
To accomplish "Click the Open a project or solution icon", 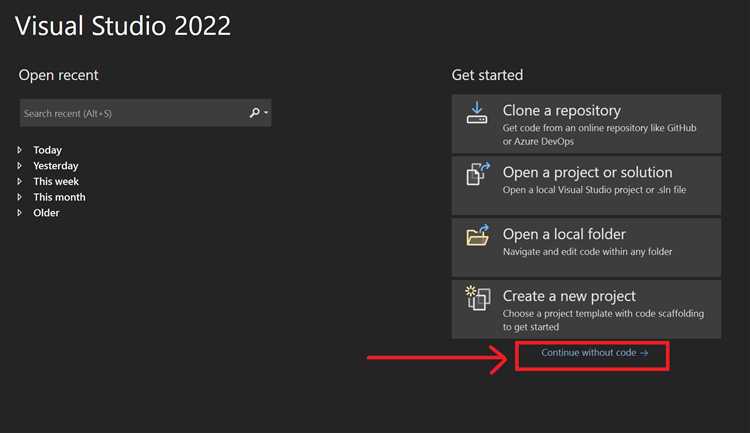I will point(478,174).
